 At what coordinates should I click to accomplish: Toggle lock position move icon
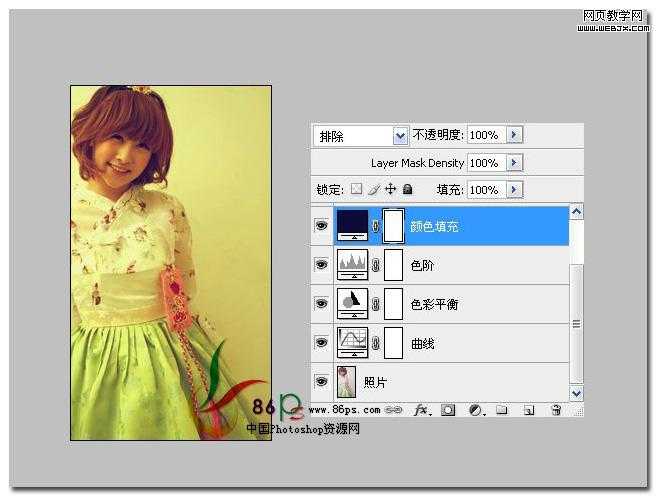[390, 189]
